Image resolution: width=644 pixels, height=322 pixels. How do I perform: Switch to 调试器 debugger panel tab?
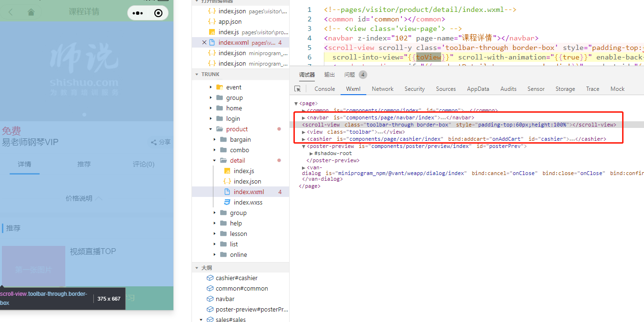tap(307, 75)
